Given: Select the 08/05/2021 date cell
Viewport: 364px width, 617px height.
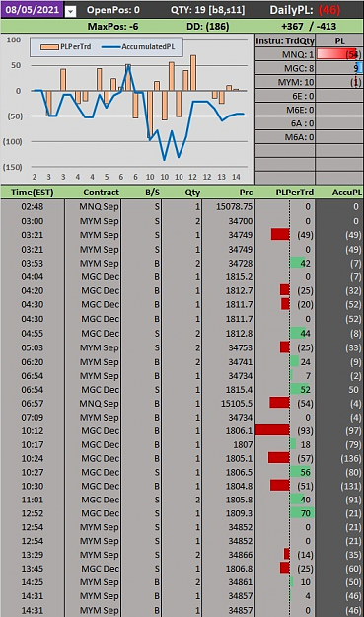Looking at the screenshot, I should 33,10.
